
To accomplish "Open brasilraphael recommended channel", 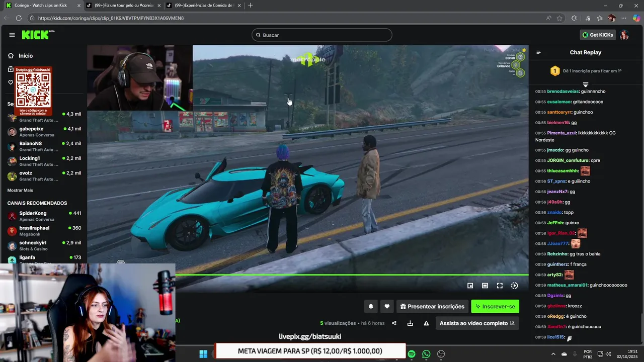I will [44, 231].
